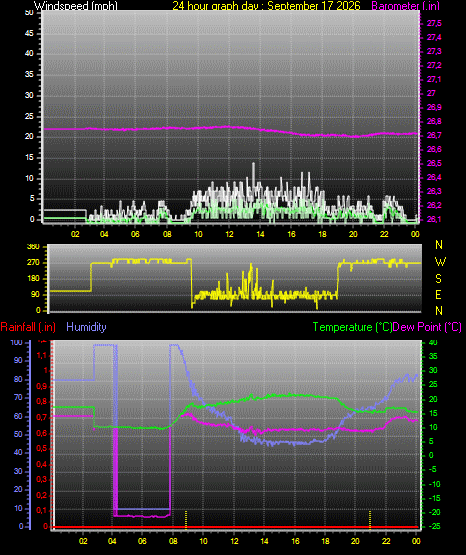
Task: Click the 80 label on the humidity axis
Action: pos(18,379)
